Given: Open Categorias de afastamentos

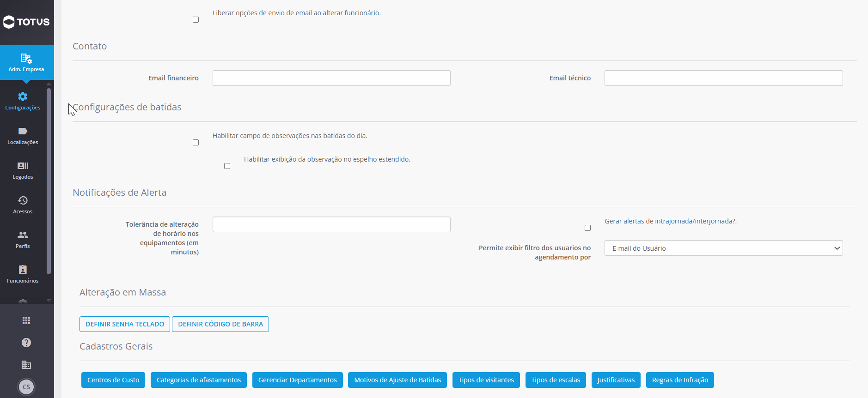Looking at the screenshot, I should click(x=199, y=380).
